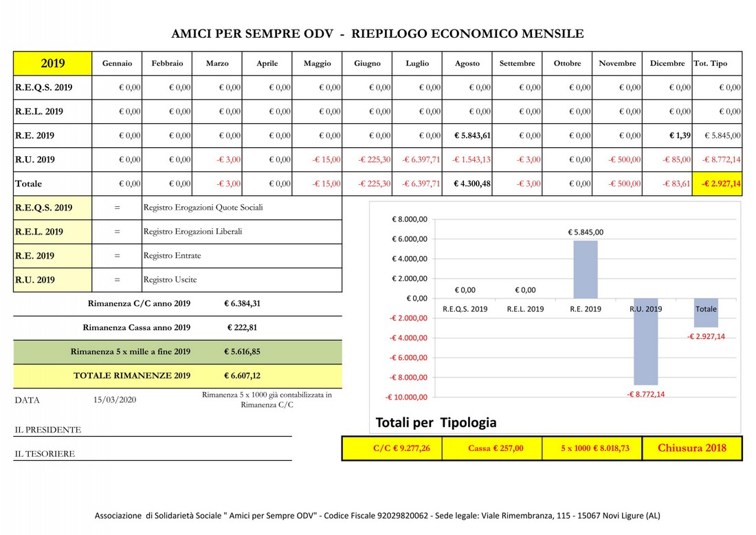The image size is (756, 535).
Task: Click the € 222,81 cash value
Action: 242,327
